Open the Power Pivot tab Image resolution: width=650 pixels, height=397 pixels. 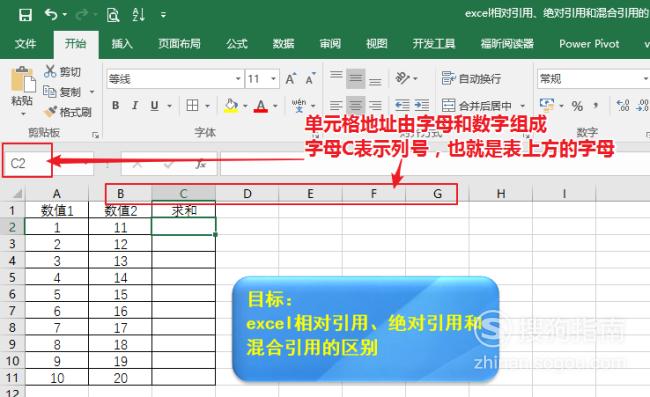pyautogui.click(x=589, y=44)
